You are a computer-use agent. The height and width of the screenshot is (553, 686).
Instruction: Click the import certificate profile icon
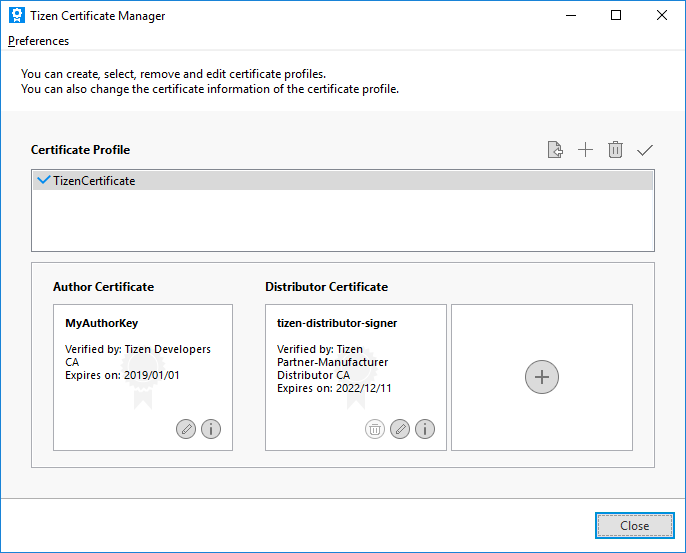click(555, 150)
